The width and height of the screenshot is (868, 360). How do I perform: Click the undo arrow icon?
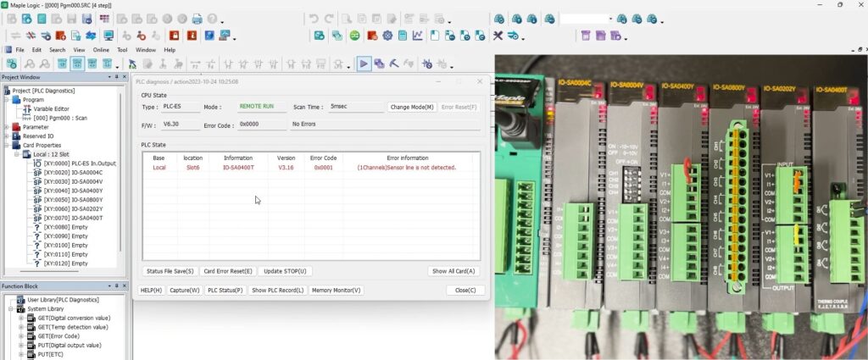point(314,19)
